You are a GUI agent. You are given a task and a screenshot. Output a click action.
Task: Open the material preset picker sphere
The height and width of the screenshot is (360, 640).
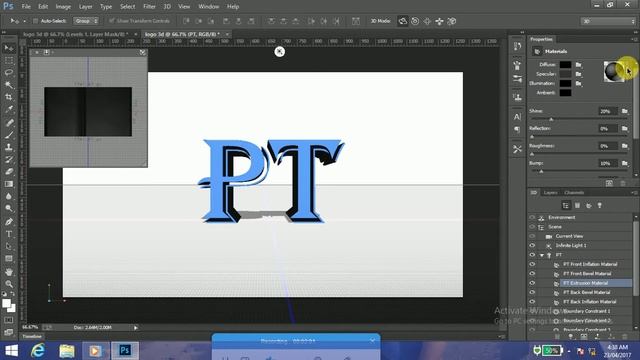[x=613, y=71]
